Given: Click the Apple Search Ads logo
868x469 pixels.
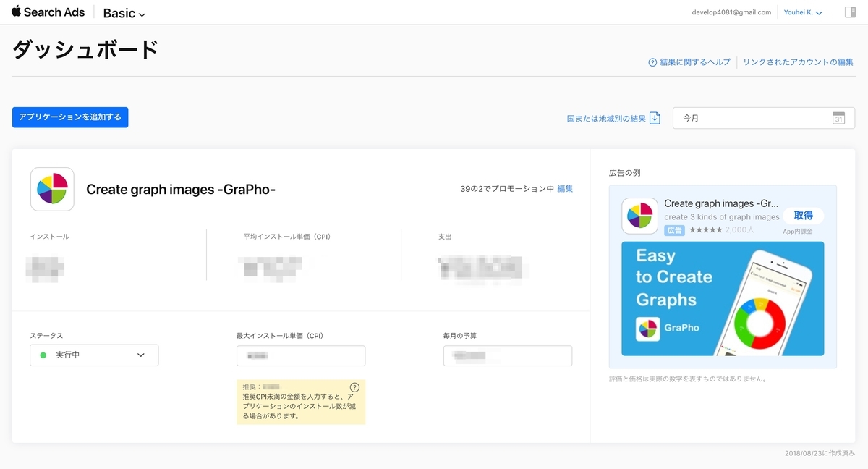Looking at the screenshot, I should coord(48,12).
